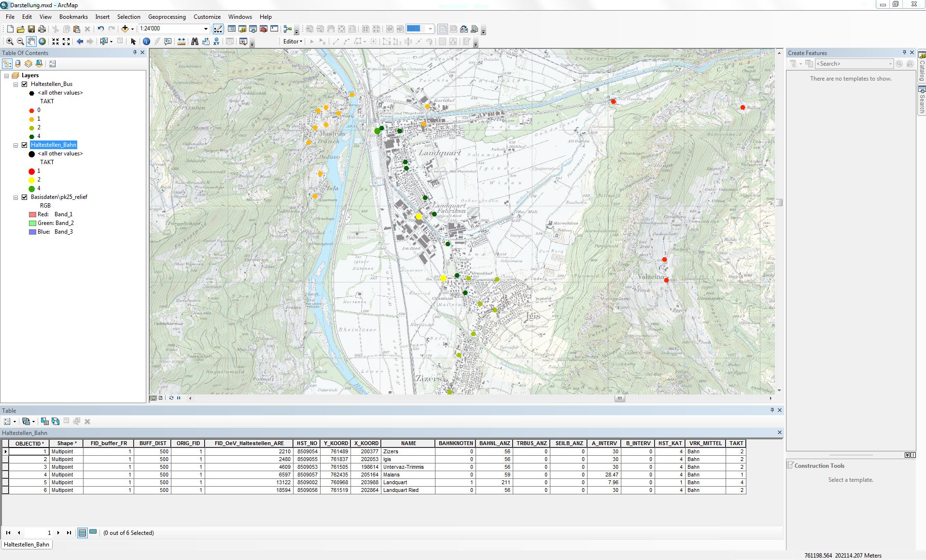Turn off the Basisdaten\pk25_relief layer checkbox

point(25,197)
